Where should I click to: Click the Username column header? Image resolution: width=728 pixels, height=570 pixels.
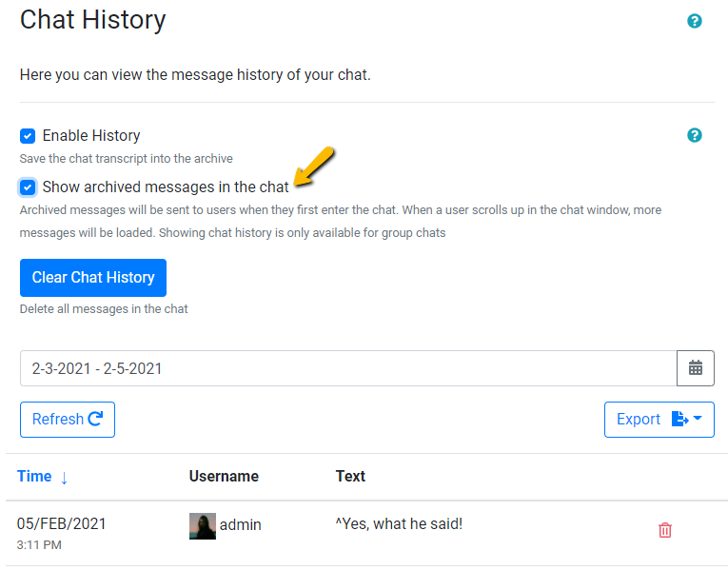[x=224, y=476]
